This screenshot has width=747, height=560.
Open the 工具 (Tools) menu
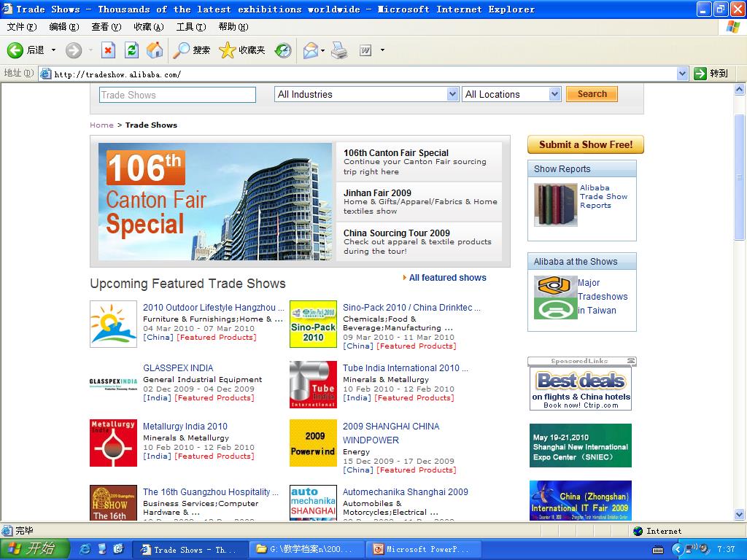click(191, 27)
